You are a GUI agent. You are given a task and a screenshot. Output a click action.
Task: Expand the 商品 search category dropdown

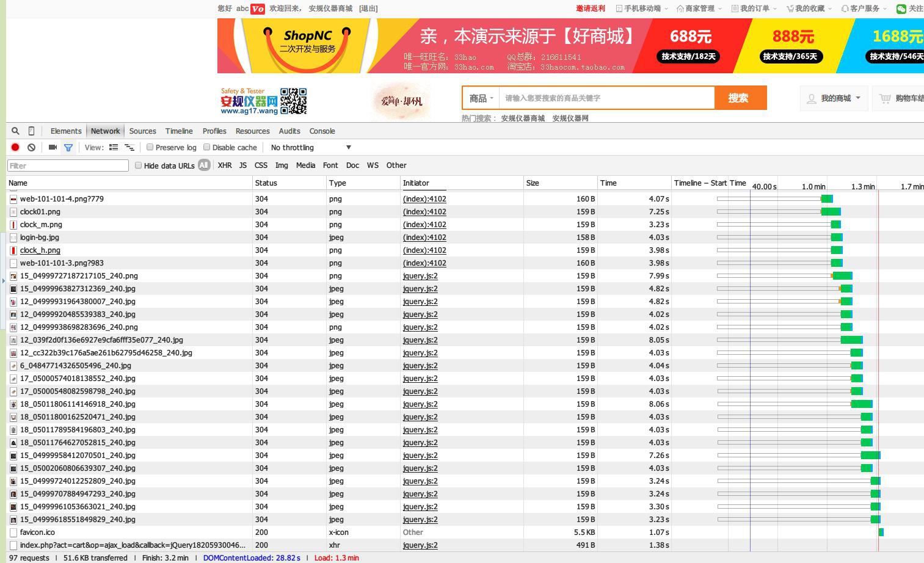pos(481,98)
